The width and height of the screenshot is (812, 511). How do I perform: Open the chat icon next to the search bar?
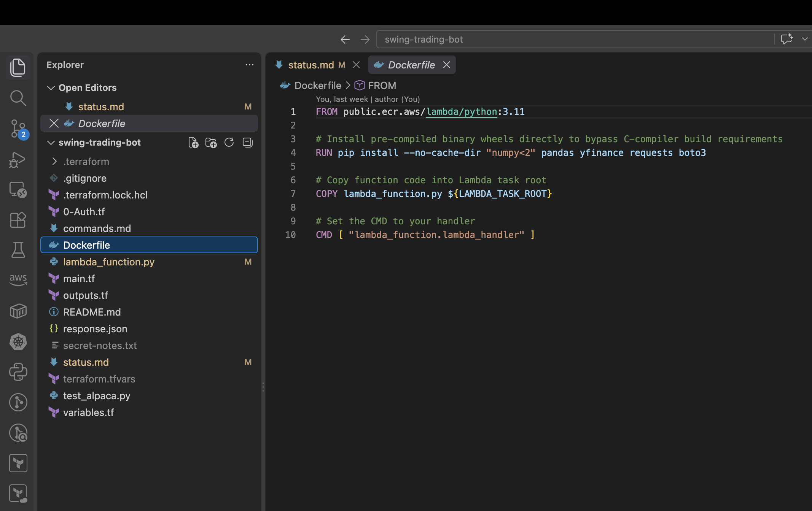point(787,39)
